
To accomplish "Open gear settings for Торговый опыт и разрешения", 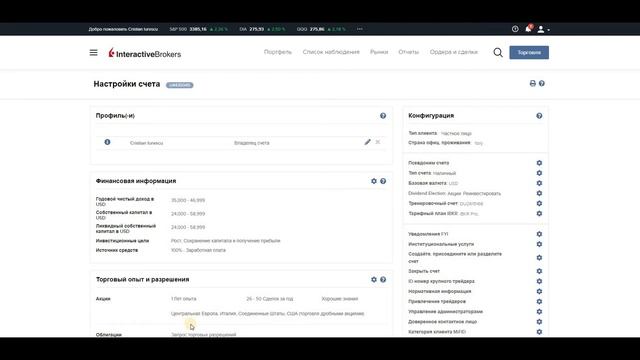I will pos(374,280).
